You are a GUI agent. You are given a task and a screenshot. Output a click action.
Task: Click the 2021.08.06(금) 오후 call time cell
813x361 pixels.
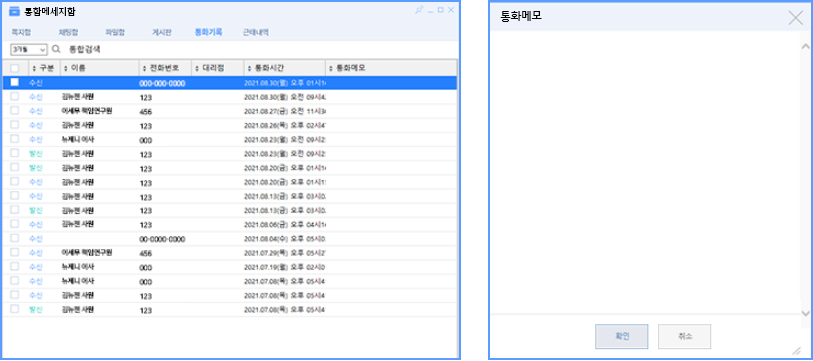coord(285,224)
